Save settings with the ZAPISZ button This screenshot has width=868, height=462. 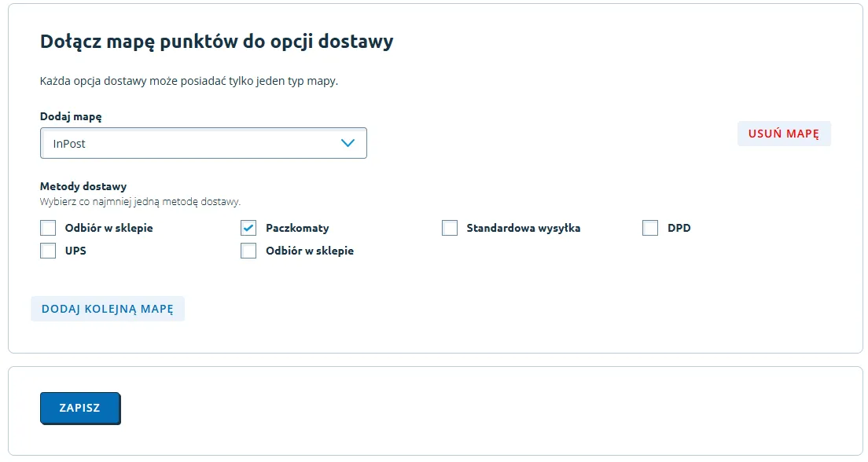pos(79,409)
